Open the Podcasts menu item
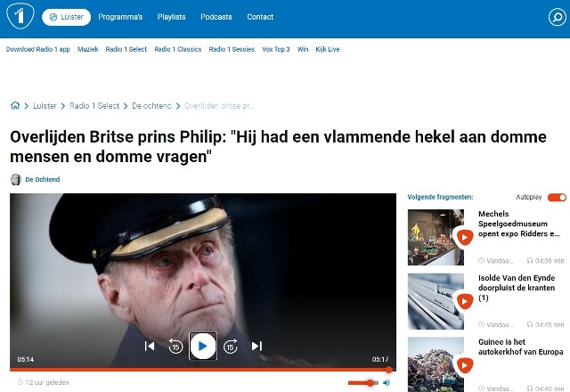The image size is (570, 392). click(216, 17)
